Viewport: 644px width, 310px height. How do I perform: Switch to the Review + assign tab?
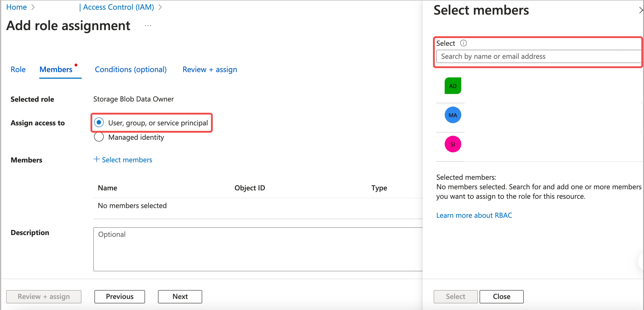pyautogui.click(x=210, y=69)
